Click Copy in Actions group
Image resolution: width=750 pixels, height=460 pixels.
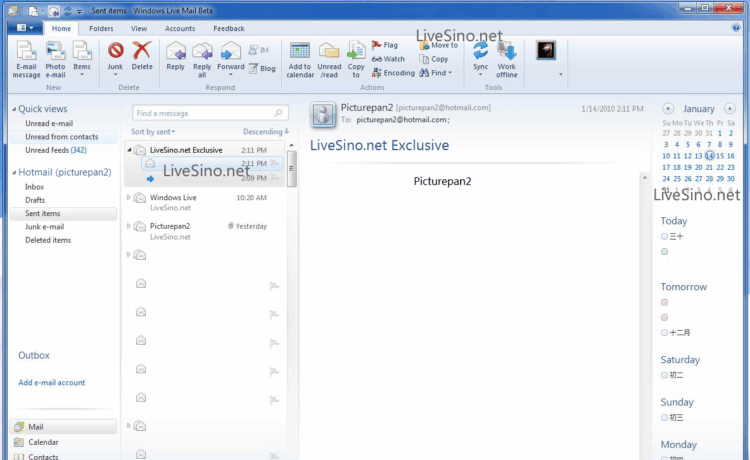tap(434, 59)
